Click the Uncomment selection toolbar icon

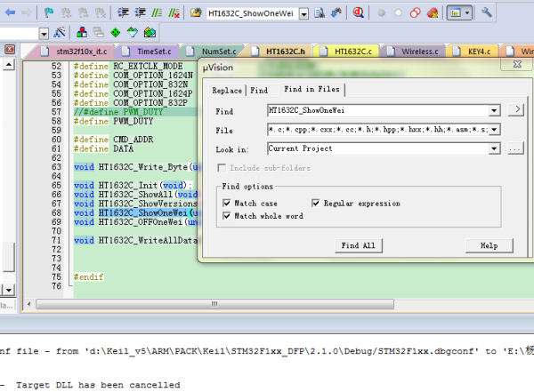click(x=173, y=13)
